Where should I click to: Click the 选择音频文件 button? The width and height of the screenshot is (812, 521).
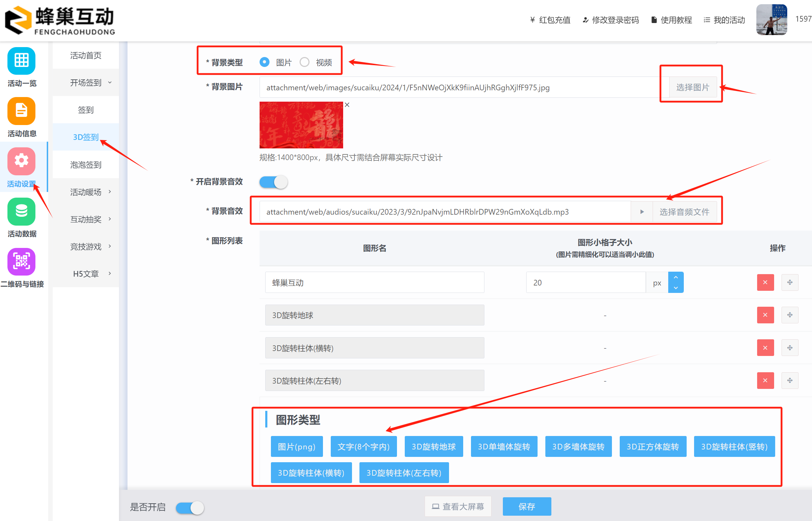coord(685,212)
